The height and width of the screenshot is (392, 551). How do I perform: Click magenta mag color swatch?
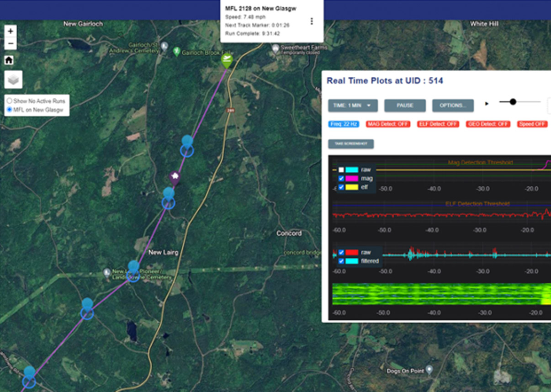(x=351, y=178)
